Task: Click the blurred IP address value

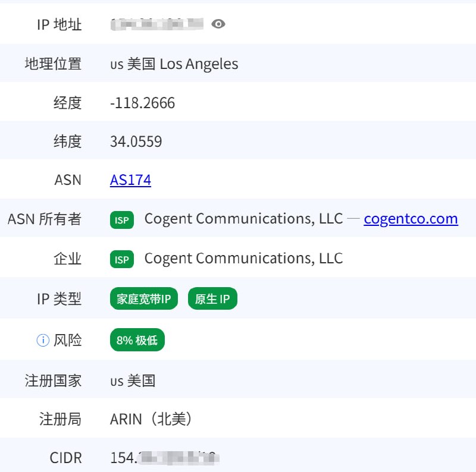Action: (157, 24)
